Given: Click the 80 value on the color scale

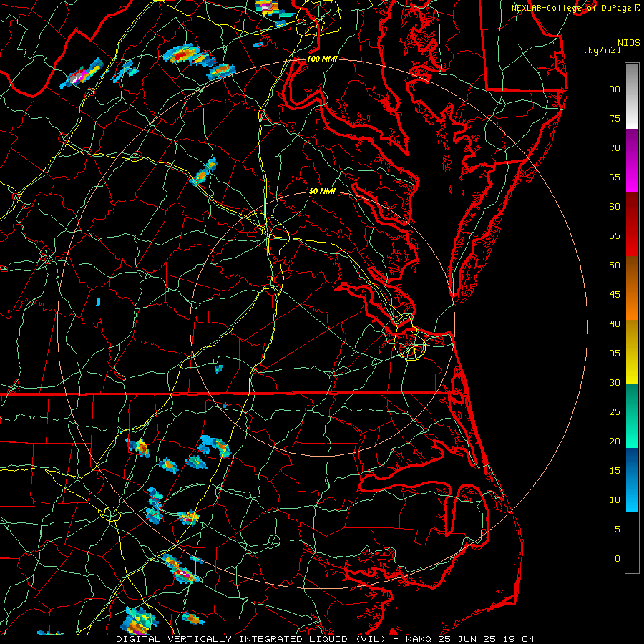Looking at the screenshot, I should [x=615, y=89].
